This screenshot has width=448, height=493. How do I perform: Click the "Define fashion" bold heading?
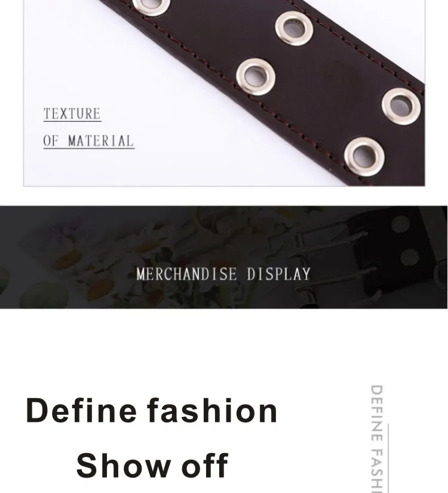click(152, 411)
